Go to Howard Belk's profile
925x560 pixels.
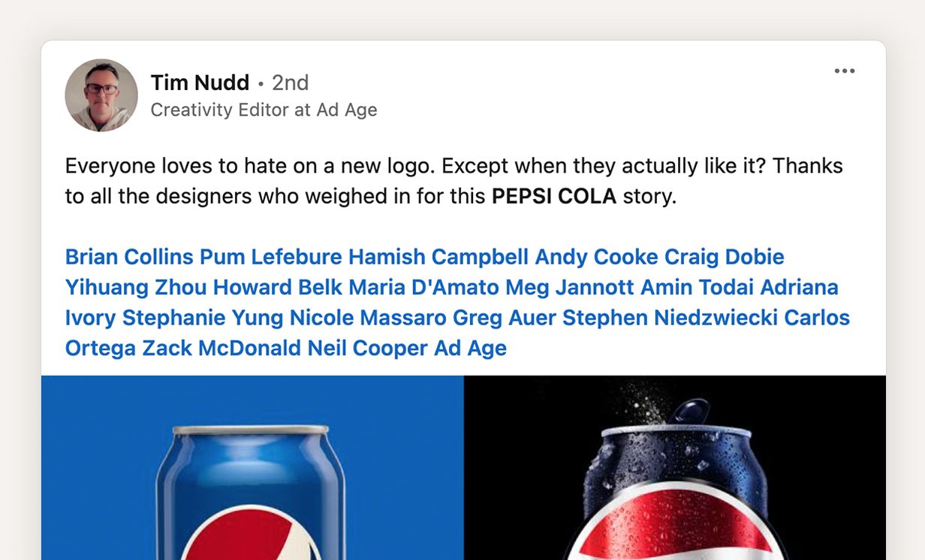(x=278, y=288)
